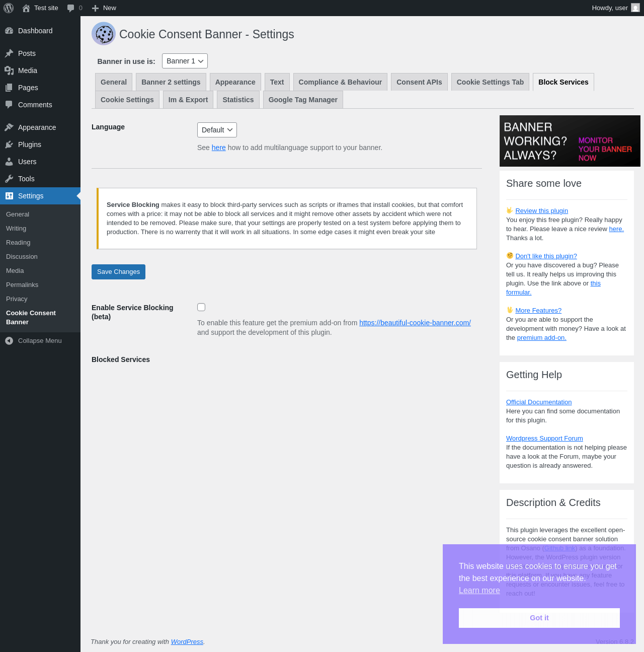The height and width of the screenshot is (652, 644).
Task: Open the Appearance settings tab
Action: coord(235,82)
